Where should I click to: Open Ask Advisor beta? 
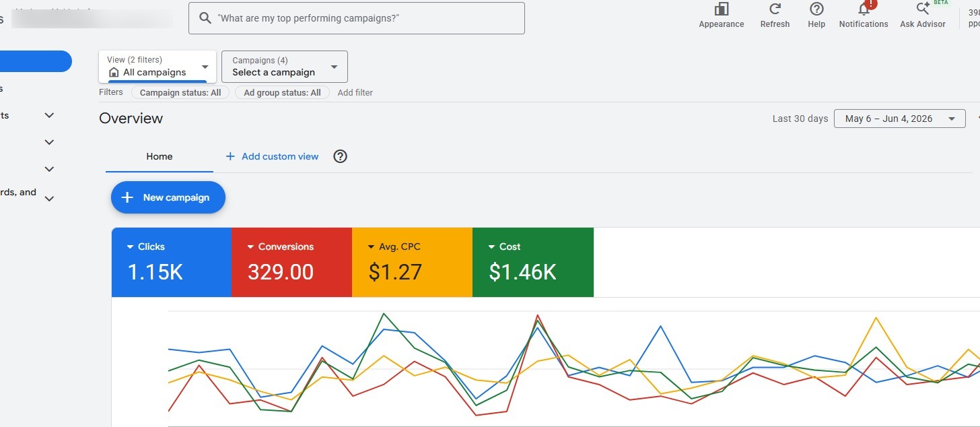[923, 9]
